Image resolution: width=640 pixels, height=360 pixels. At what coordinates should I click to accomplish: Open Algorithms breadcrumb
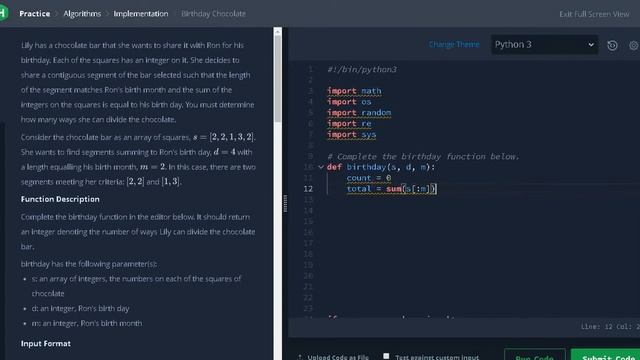[x=82, y=13]
